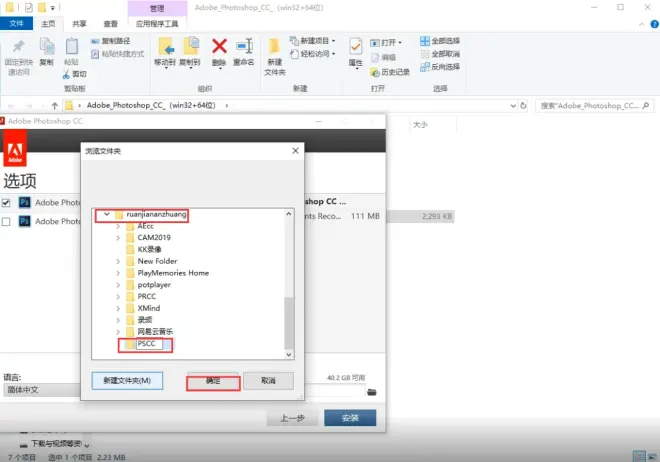Click Invert selection icon in ribbon
This screenshot has height=462, width=660.
click(425, 67)
